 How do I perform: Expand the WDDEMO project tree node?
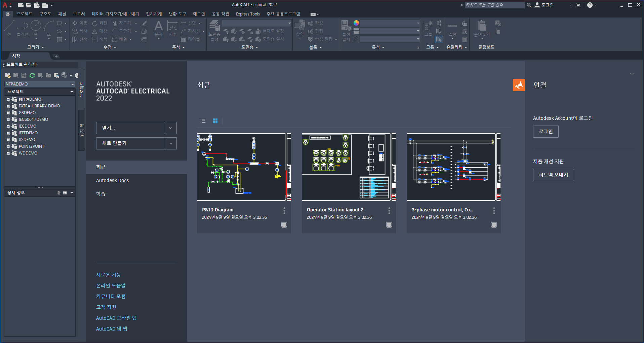tap(8, 153)
